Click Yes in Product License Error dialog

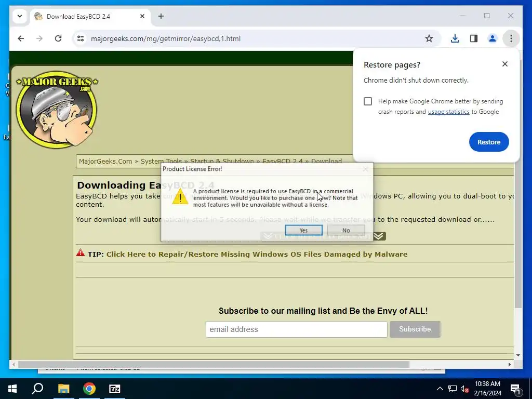pos(303,230)
